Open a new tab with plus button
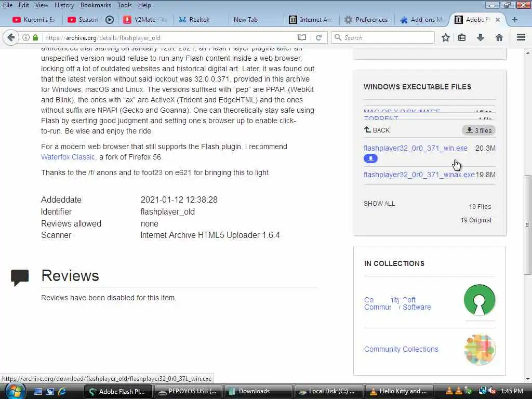Image resolution: width=532 pixels, height=399 pixels. coord(514,20)
